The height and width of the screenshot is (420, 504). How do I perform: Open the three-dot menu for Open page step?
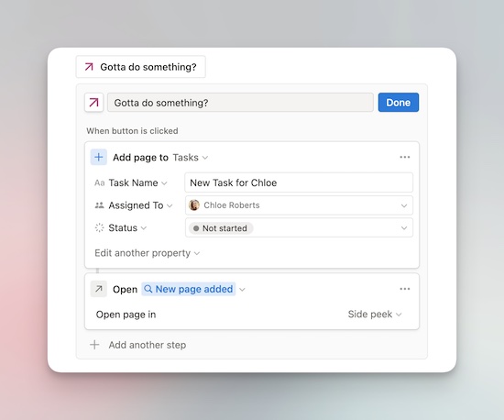tap(405, 289)
